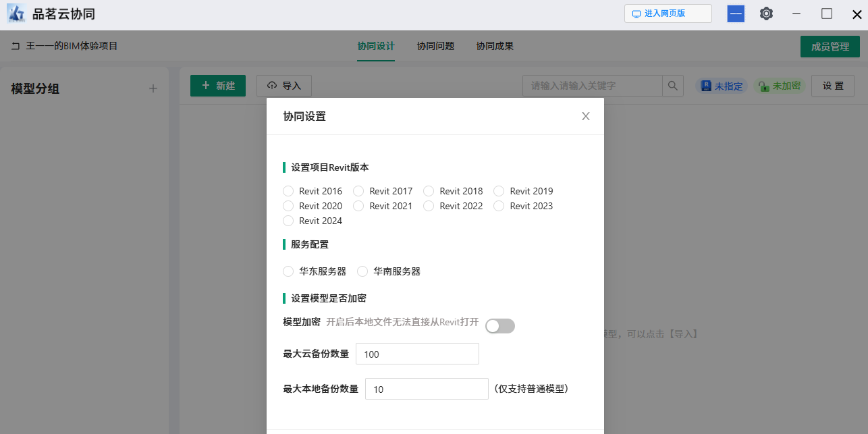Viewport: 868px width, 434px height.
Task: Click the 成员管理 button
Action: point(830,47)
